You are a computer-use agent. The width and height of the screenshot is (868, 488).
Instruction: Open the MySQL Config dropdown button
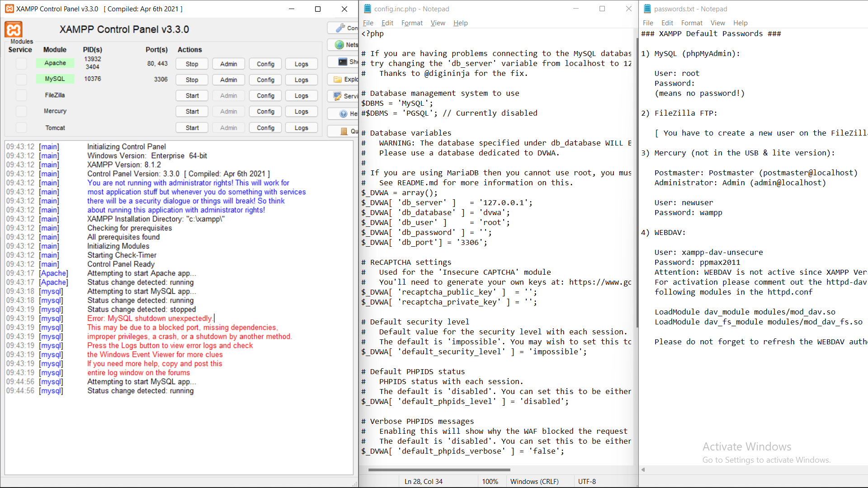[x=265, y=80]
